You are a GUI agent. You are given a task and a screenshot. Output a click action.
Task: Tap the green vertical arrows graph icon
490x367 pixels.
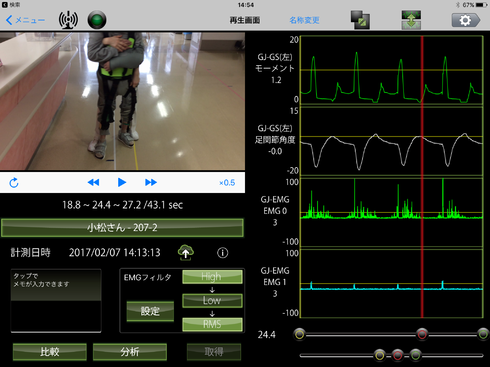click(x=411, y=20)
